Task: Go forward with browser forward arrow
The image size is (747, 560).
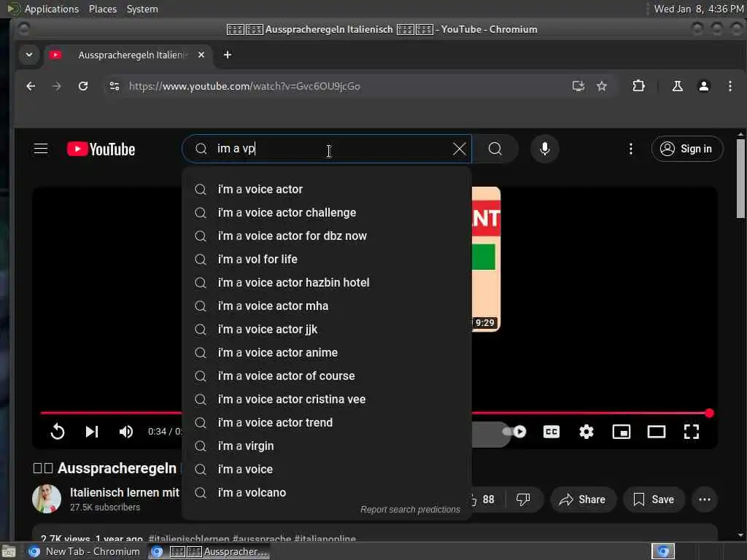Action: [x=57, y=86]
